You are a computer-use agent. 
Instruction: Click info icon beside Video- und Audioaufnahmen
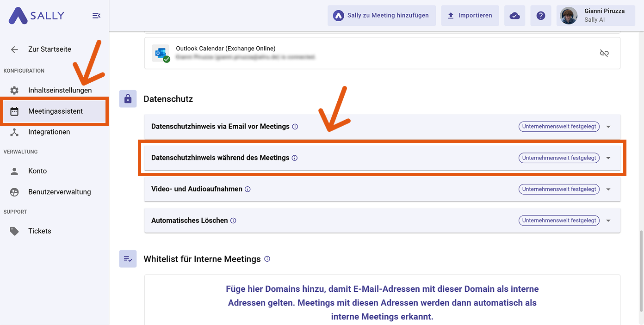pos(248,189)
